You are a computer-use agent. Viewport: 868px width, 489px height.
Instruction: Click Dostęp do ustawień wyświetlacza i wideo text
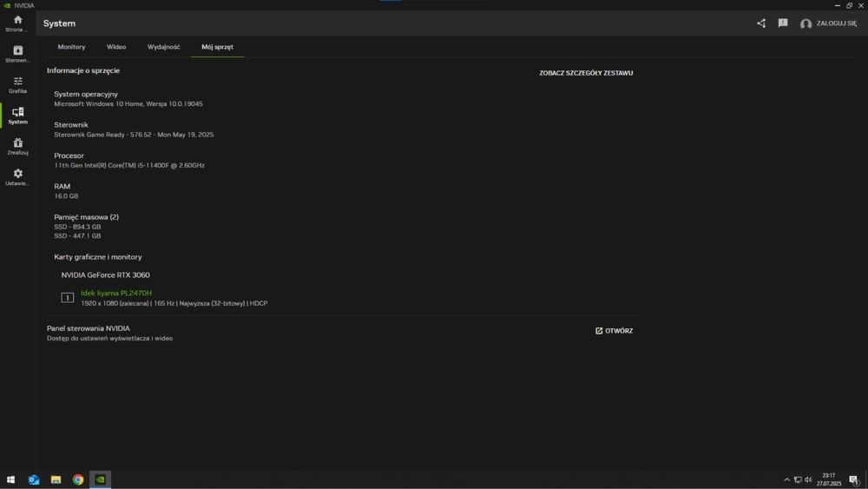click(x=109, y=339)
